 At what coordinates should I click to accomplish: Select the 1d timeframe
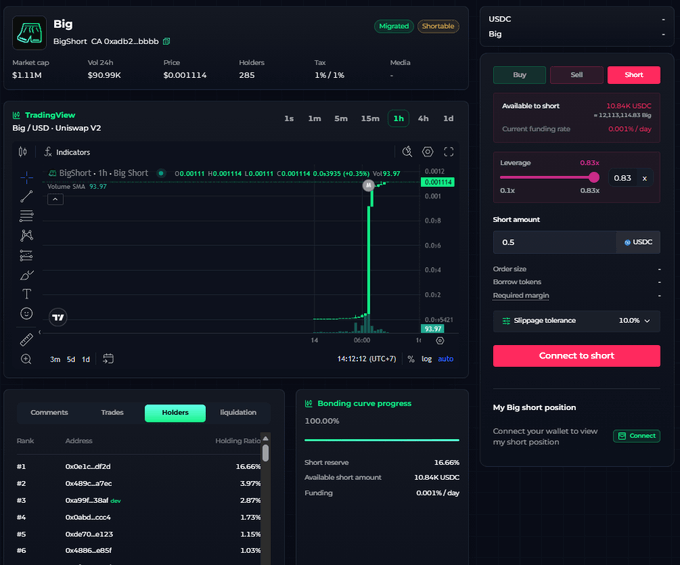448,119
